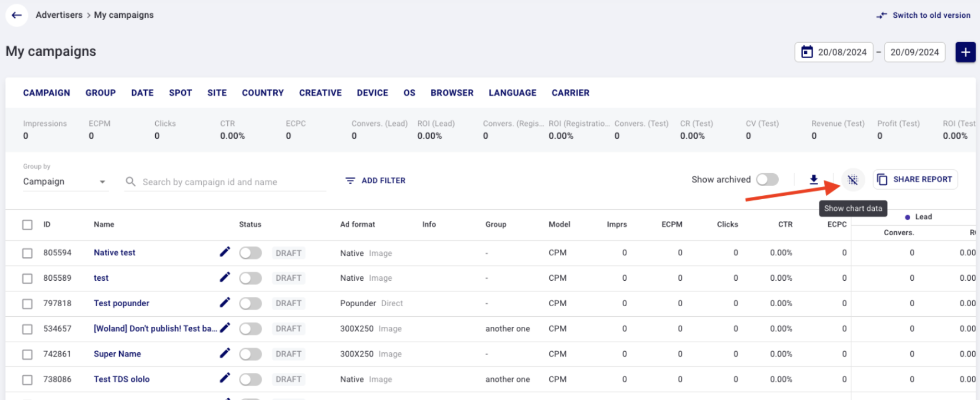The width and height of the screenshot is (980, 400).
Task: Edit the Super Name campaign pencil
Action: tap(224, 353)
